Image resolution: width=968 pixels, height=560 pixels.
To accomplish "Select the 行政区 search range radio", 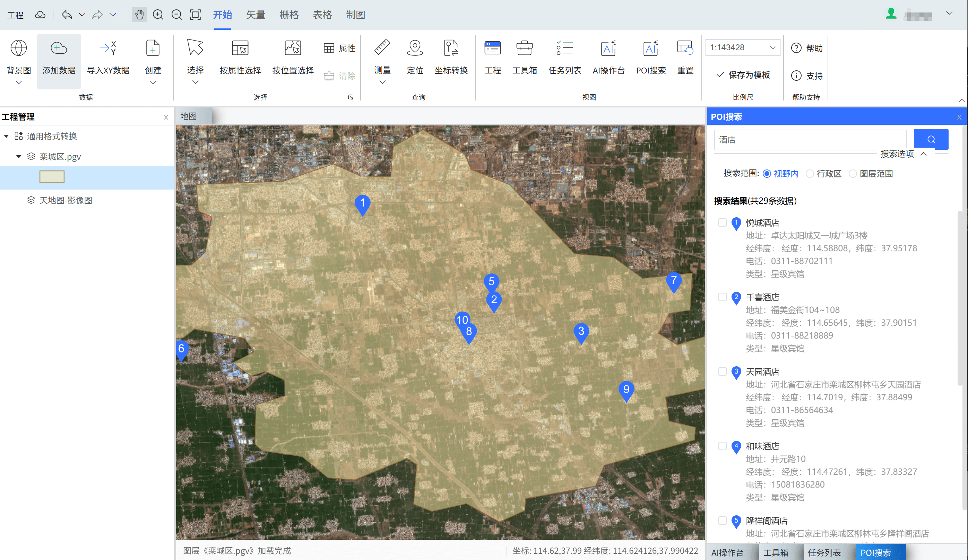I will (810, 174).
